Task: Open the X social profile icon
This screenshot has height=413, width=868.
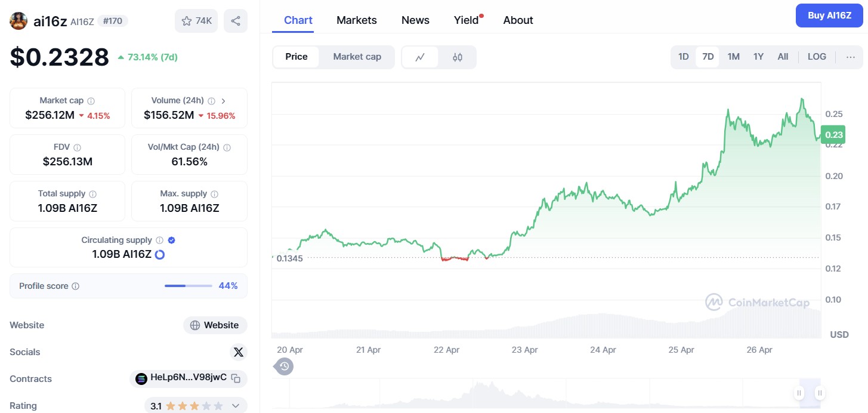Action: click(239, 352)
